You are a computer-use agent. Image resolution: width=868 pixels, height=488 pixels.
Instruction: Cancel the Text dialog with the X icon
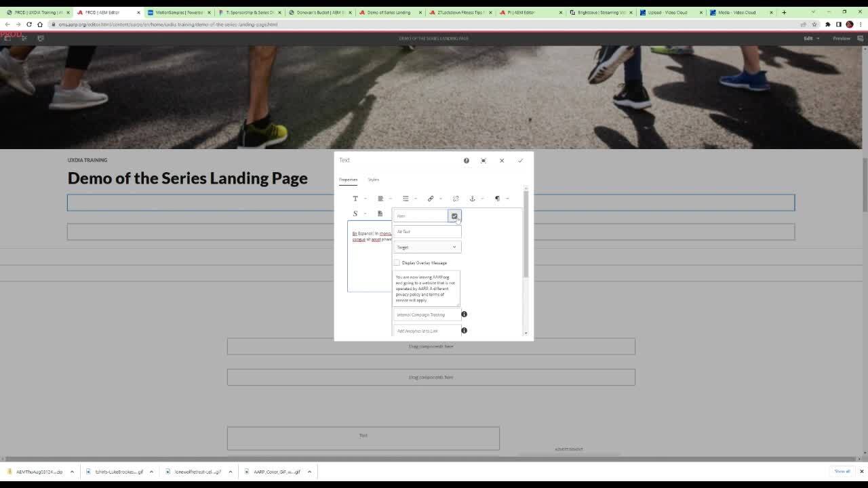point(502,161)
